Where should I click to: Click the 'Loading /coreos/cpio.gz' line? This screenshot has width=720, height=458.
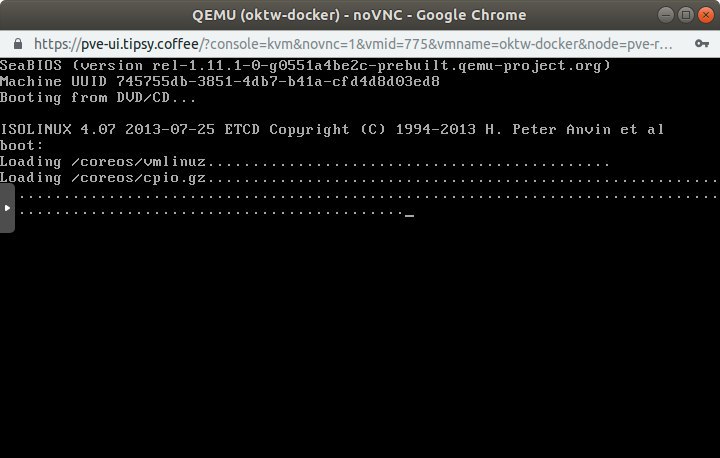click(x=360, y=178)
